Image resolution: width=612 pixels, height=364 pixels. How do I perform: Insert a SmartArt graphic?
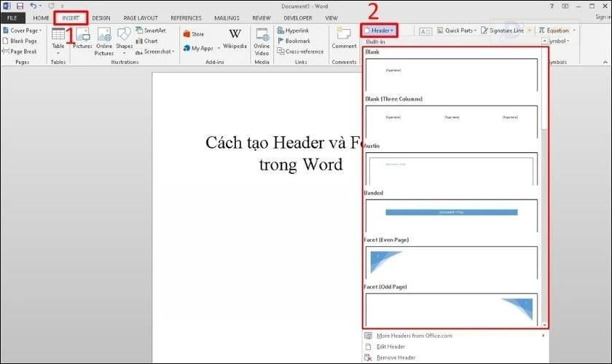pos(151,30)
